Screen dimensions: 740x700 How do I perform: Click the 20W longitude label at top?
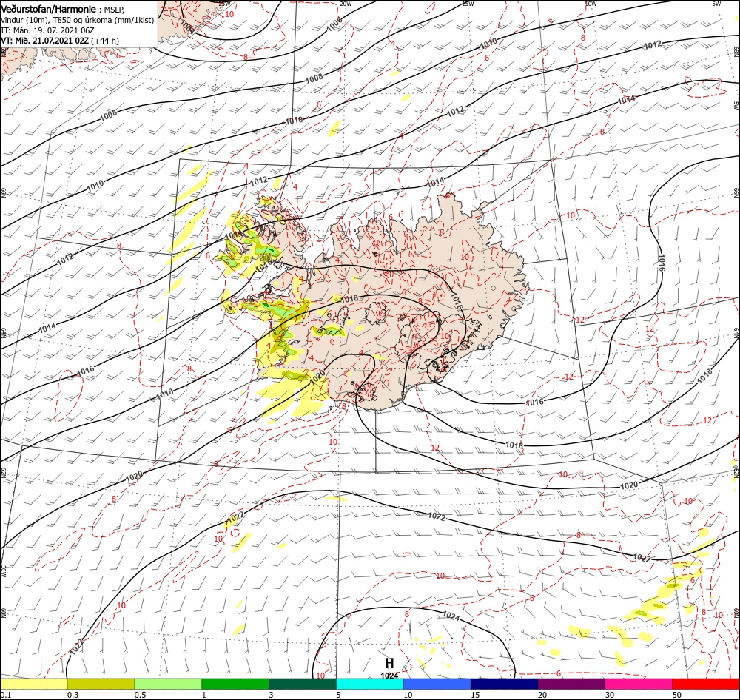[346, 4]
